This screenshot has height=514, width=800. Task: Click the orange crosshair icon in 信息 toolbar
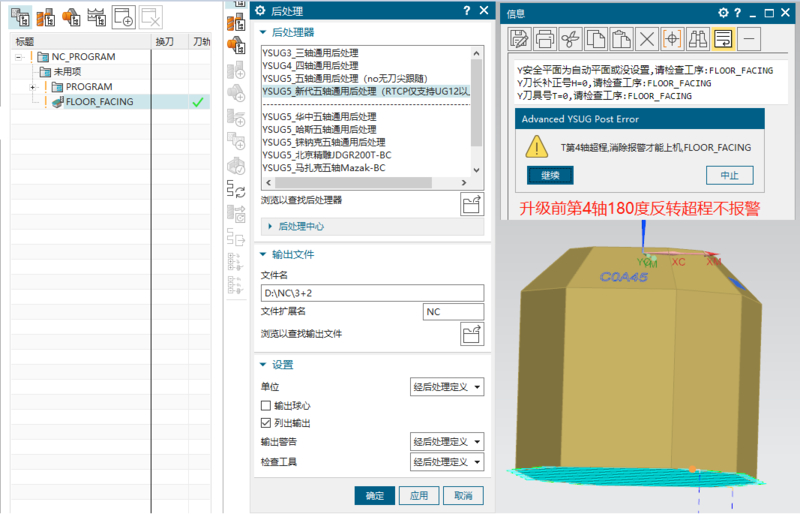(672, 39)
